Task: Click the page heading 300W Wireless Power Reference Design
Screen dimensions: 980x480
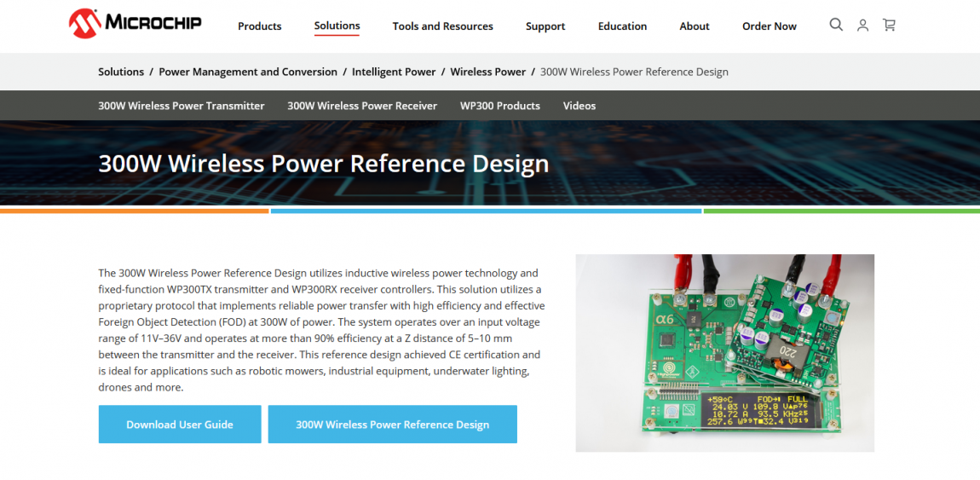Action: [324, 163]
